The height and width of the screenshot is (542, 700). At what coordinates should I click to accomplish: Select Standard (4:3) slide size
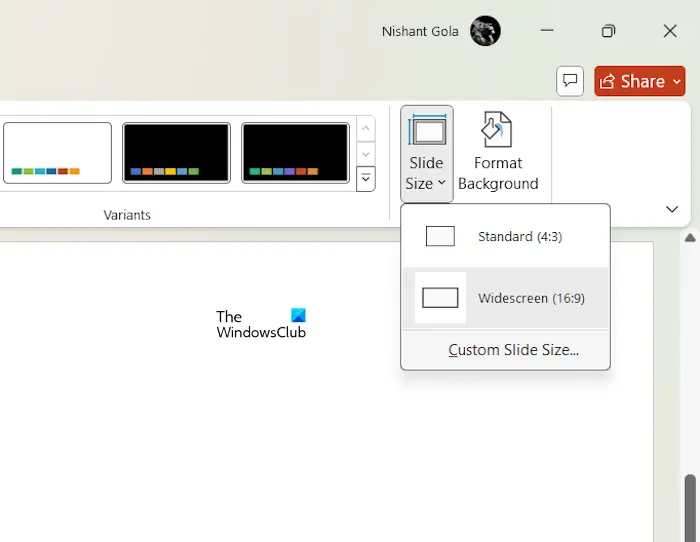(505, 236)
